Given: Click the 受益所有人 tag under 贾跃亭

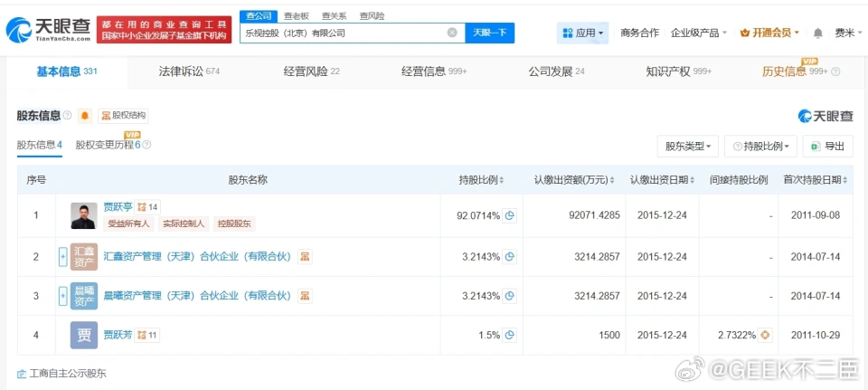Looking at the screenshot, I should 129,224.
